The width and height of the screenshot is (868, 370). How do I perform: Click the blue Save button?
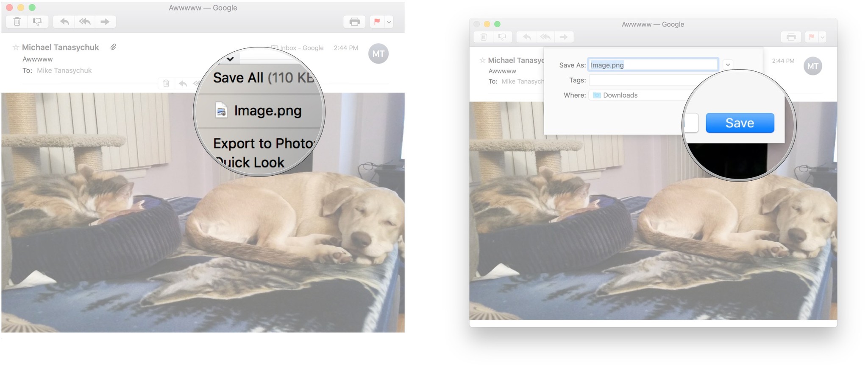[x=740, y=123]
